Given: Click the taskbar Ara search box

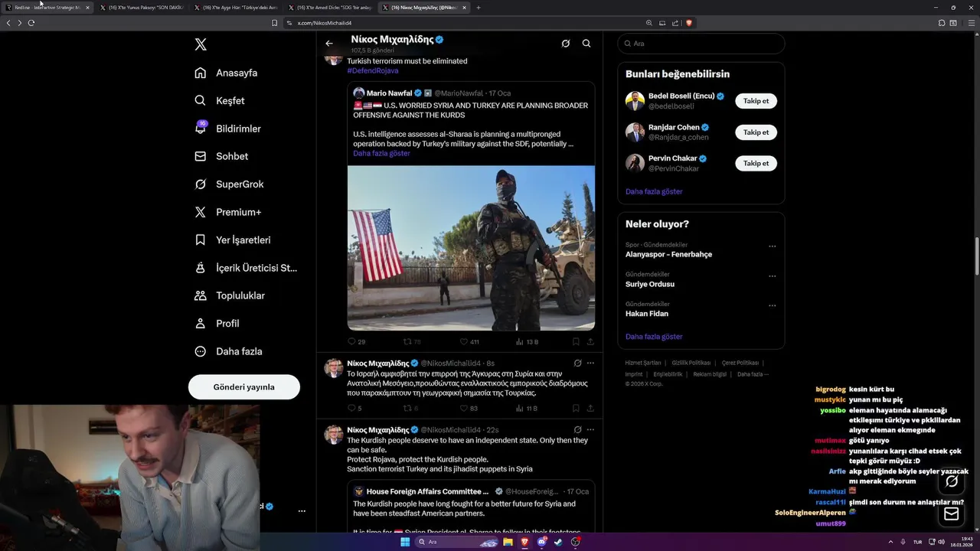Looking at the screenshot, I should (x=457, y=542).
